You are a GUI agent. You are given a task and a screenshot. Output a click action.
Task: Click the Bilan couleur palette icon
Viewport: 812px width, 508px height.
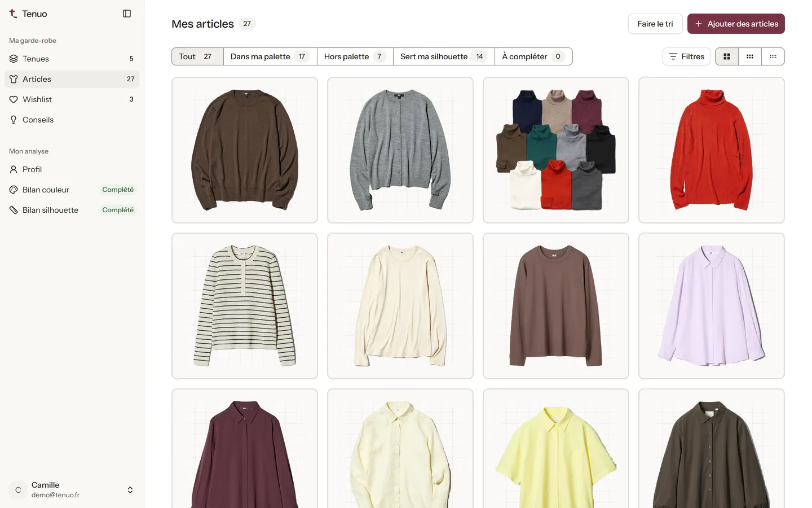pyautogui.click(x=14, y=190)
